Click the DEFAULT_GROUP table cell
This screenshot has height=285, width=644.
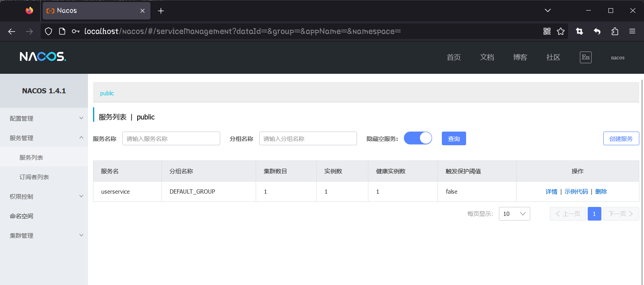click(209, 192)
